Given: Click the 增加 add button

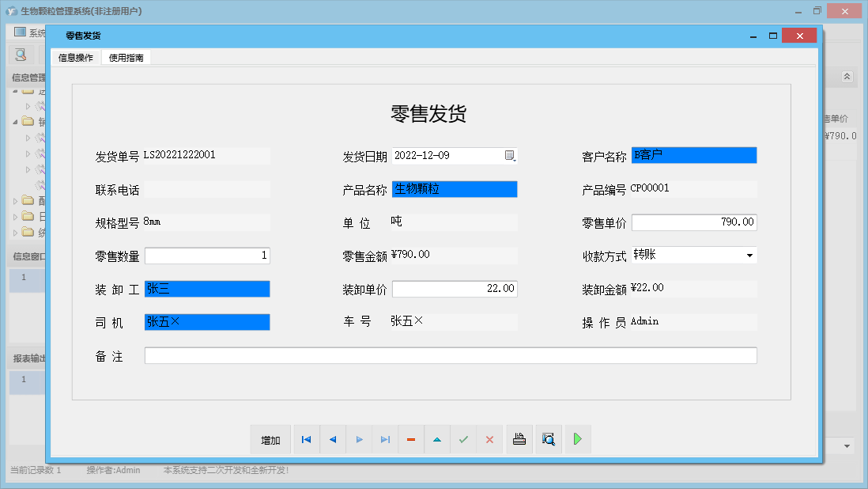Looking at the screenshot, I should coord(270,439).
